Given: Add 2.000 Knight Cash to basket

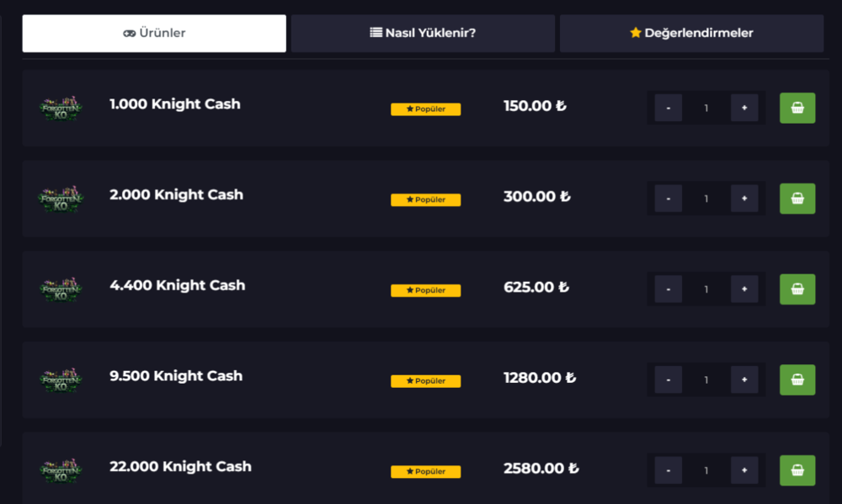Looking at the screenshot, I should 797,199.
